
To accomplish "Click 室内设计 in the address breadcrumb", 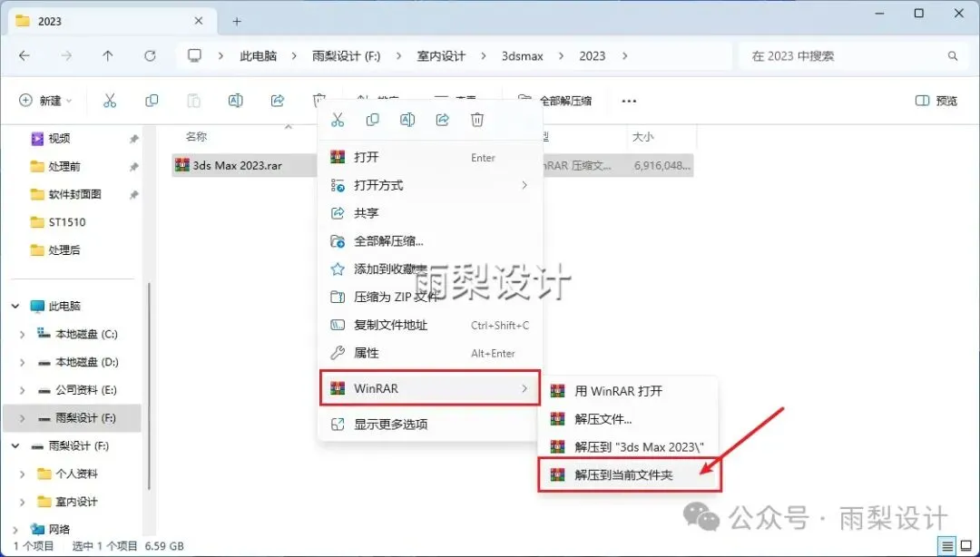I will tap(441, 55).
